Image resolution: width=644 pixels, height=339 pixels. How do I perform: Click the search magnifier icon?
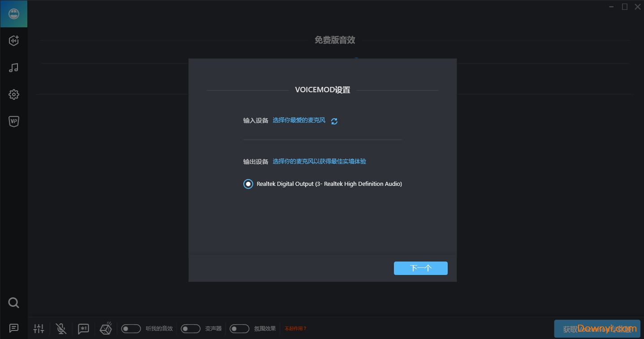[x=13, y=303]
